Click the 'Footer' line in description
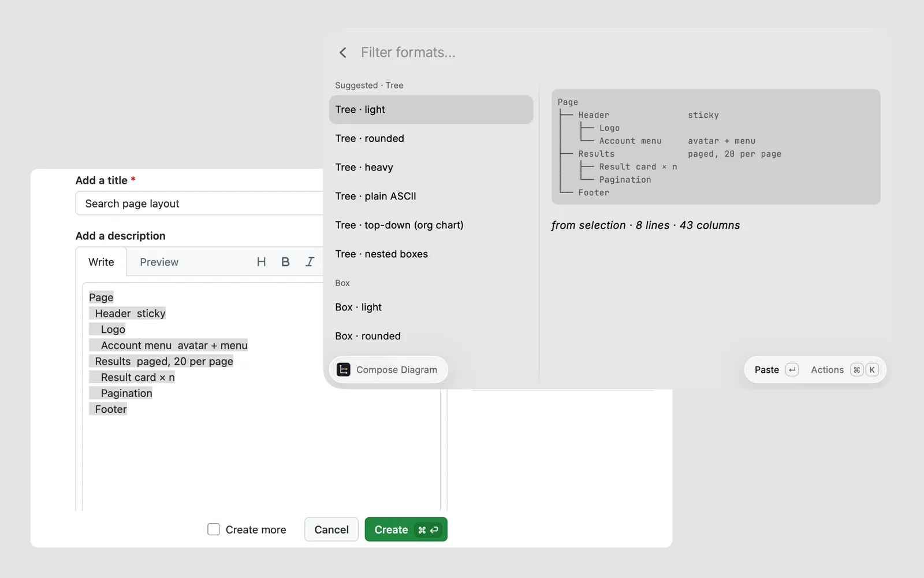Screen dimensions: 924x578 coord(108,409)
